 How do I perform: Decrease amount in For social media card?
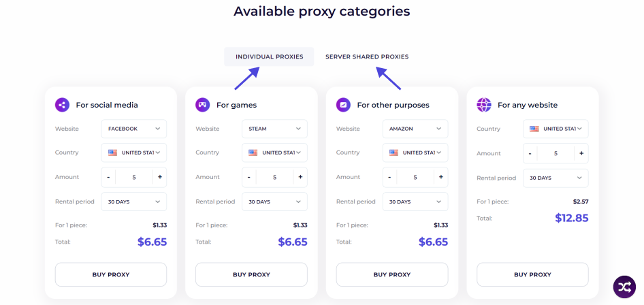(x=108, y=177)
